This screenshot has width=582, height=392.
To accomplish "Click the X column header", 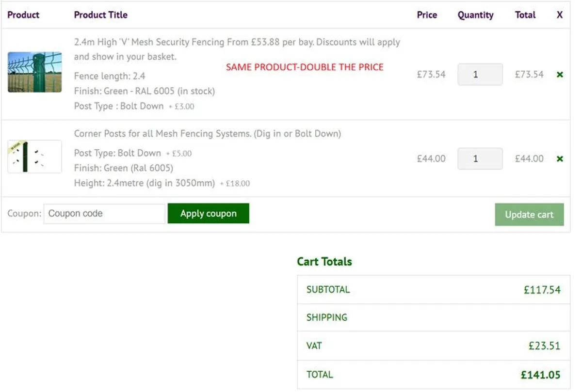I will click(x=560, y=15).
